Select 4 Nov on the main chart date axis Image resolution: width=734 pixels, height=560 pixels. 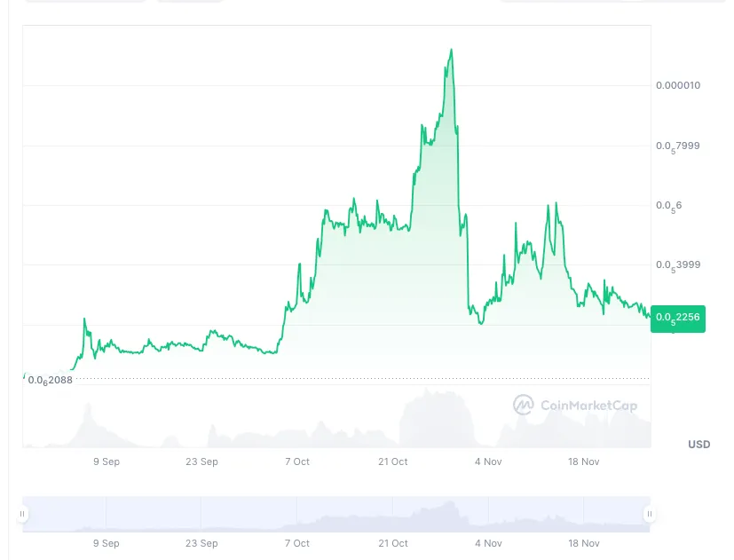coord(488,461)
